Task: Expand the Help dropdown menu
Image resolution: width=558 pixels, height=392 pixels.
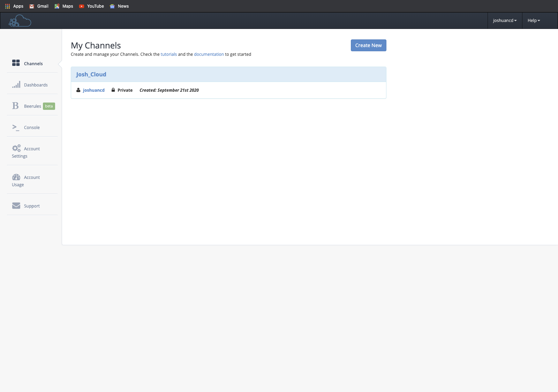Action: (533, 20)
